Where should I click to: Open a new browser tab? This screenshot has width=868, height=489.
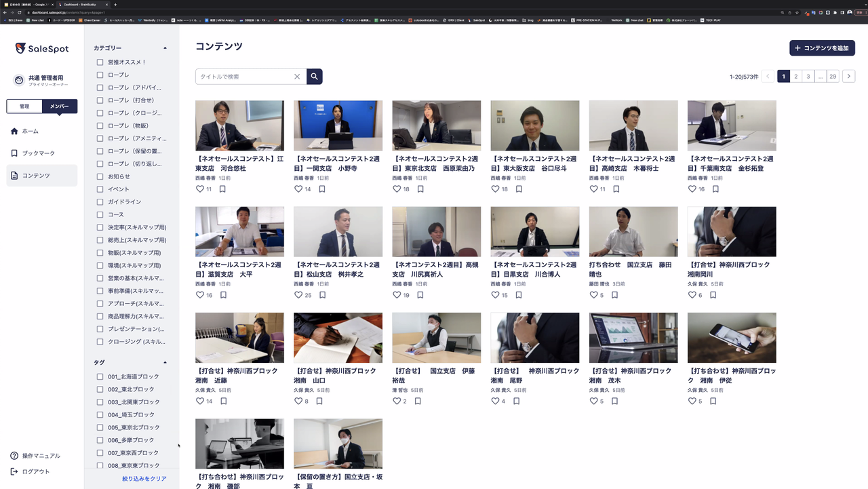coord(115,4)
